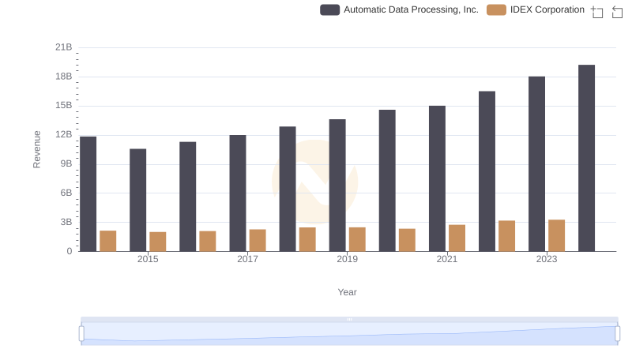Click the "2023" x-axis label

coord(547,259)
